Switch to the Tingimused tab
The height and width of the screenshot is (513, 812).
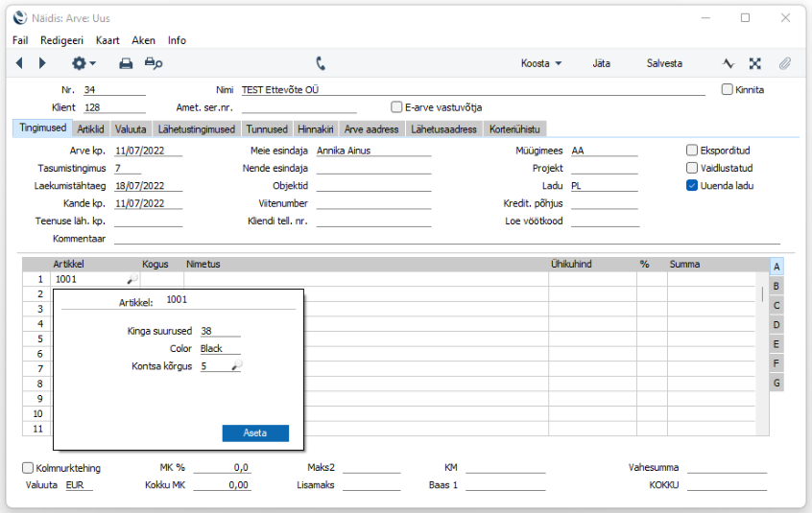click(x=42, y=128)
